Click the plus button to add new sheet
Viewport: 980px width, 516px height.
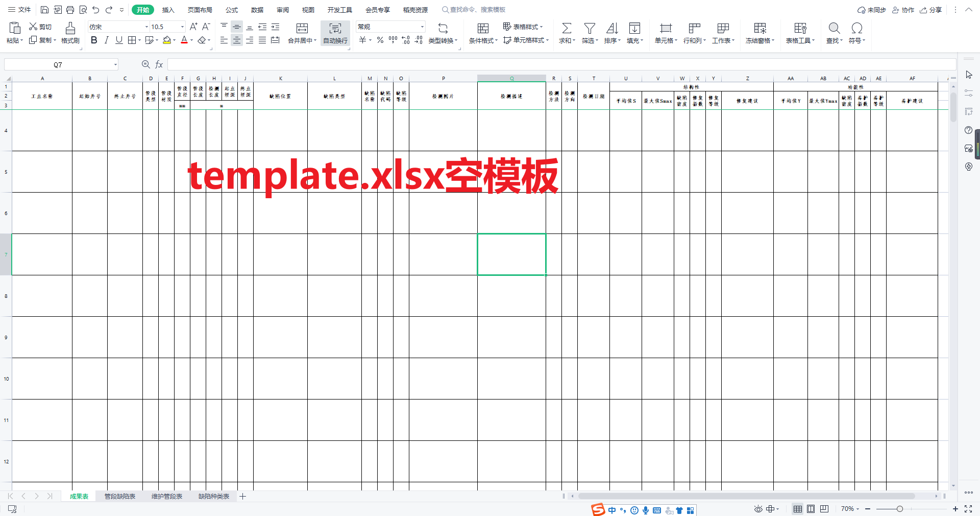click(x=243, y=496)
